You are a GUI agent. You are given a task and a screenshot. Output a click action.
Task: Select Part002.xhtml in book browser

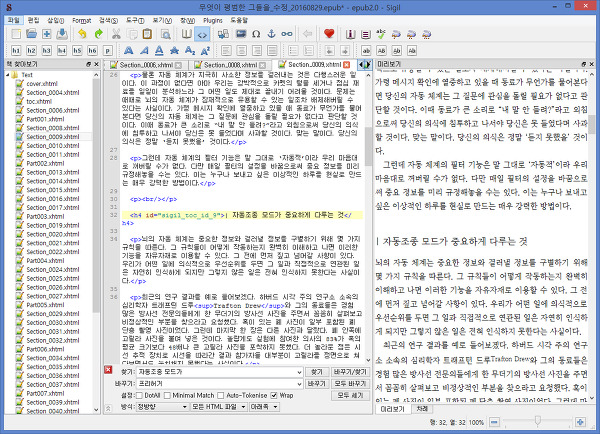click(45, 163)
